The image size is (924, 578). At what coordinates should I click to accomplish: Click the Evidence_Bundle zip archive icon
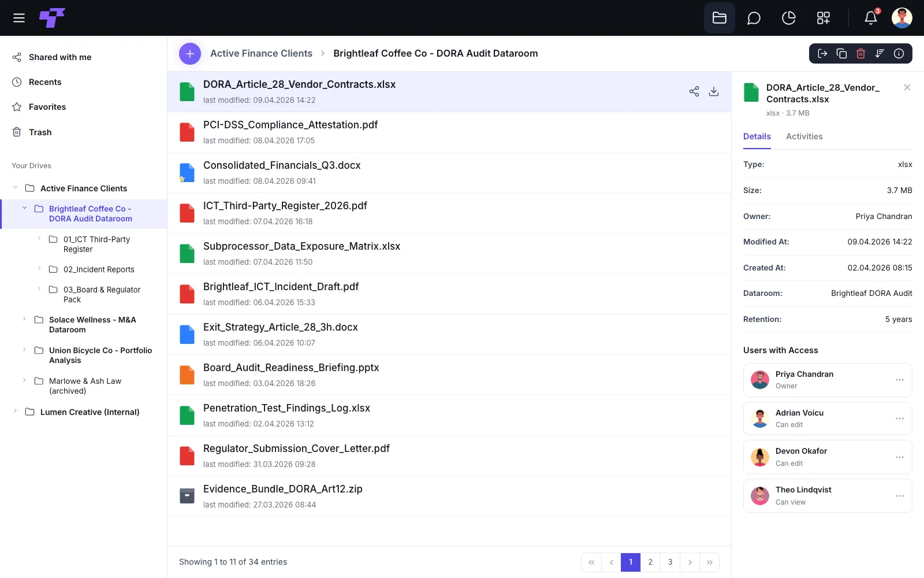tap(187, 496)
